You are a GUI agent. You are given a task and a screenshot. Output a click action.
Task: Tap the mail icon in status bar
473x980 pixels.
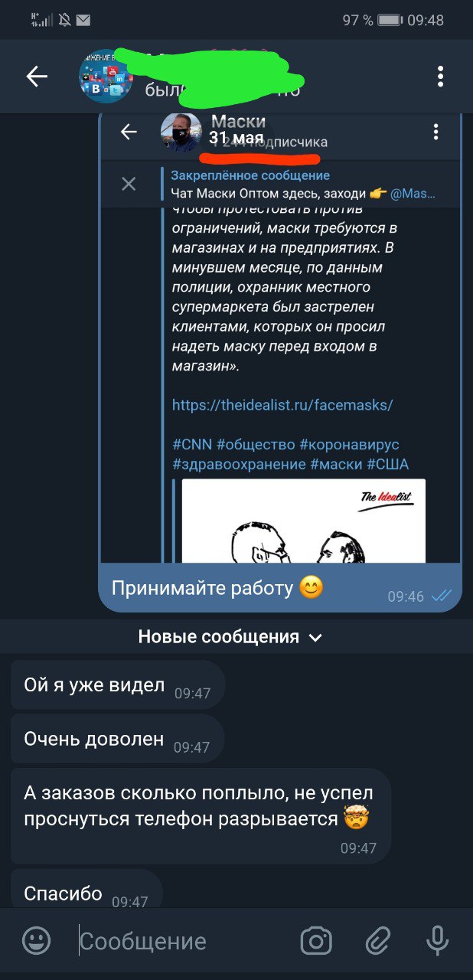pyautogui.click(x=83, y=21)
